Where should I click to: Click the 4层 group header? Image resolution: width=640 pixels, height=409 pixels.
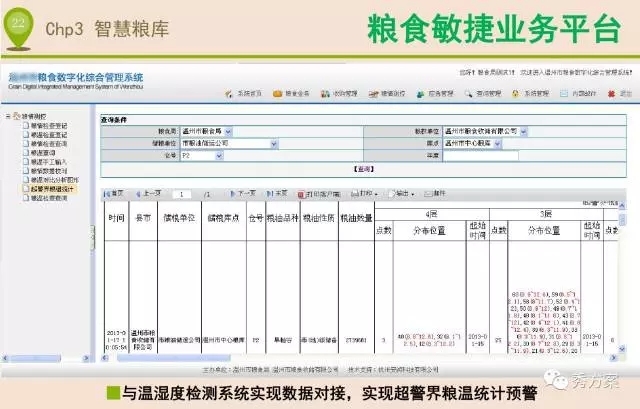[432, 214]
